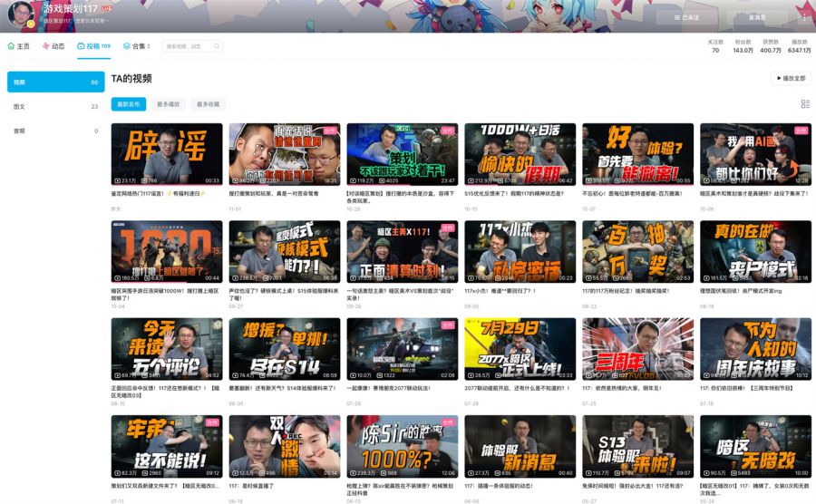Click the search magnifier icon
This screenshot has width=816, height=504.
(217, 46)
